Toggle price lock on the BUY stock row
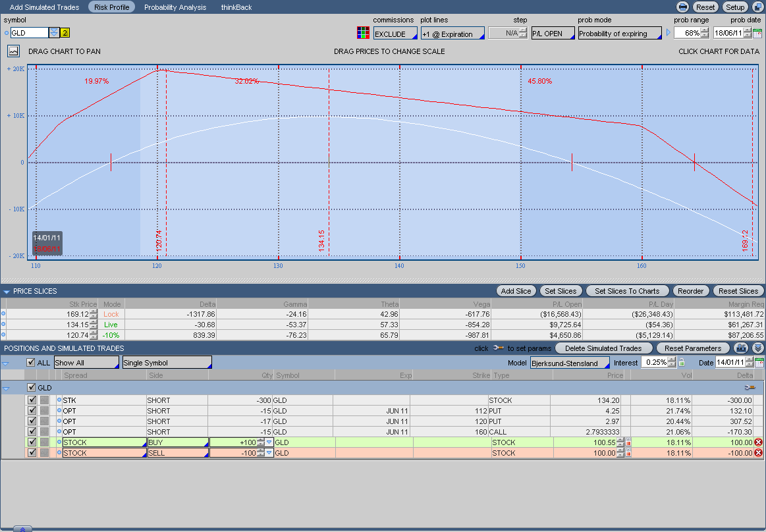The width and height of the screenshot is (766, 532). pyautogui.click(x=628, y=442)
